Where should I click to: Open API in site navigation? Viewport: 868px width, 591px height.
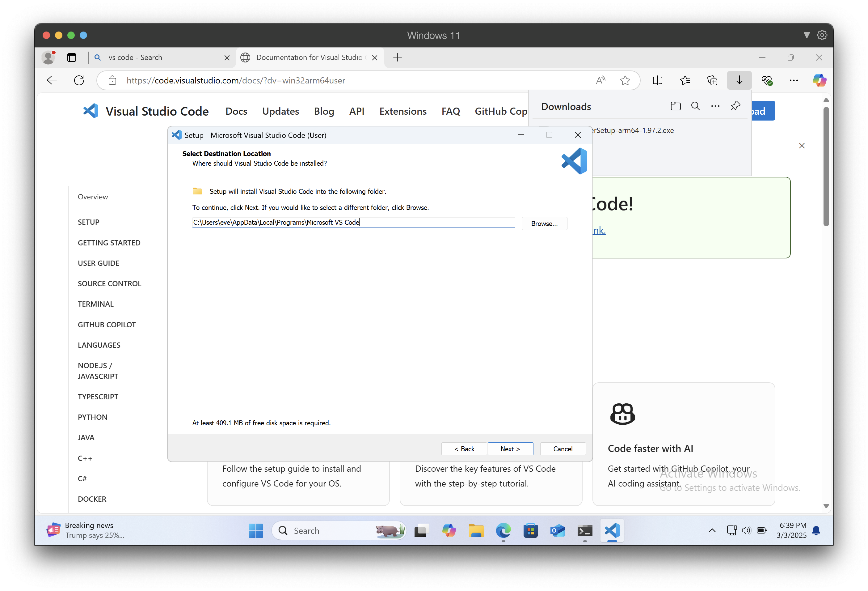click(357, 111)
